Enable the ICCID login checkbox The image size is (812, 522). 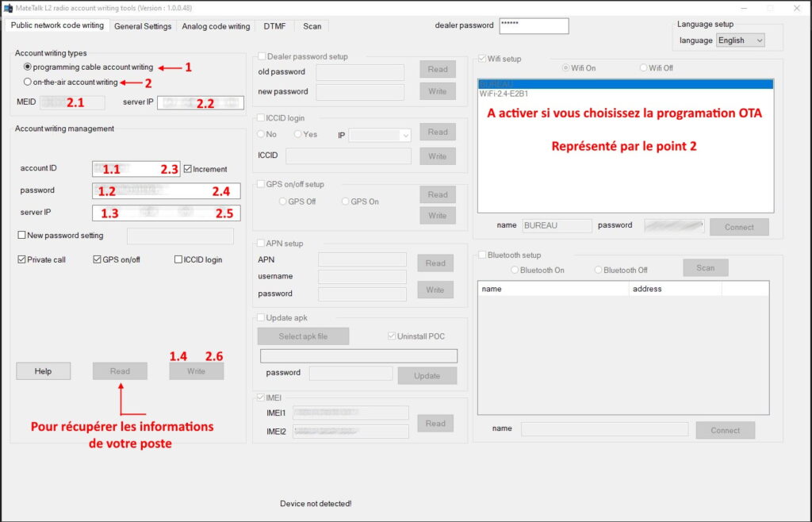pyautogui.click(x=178, y=259)
